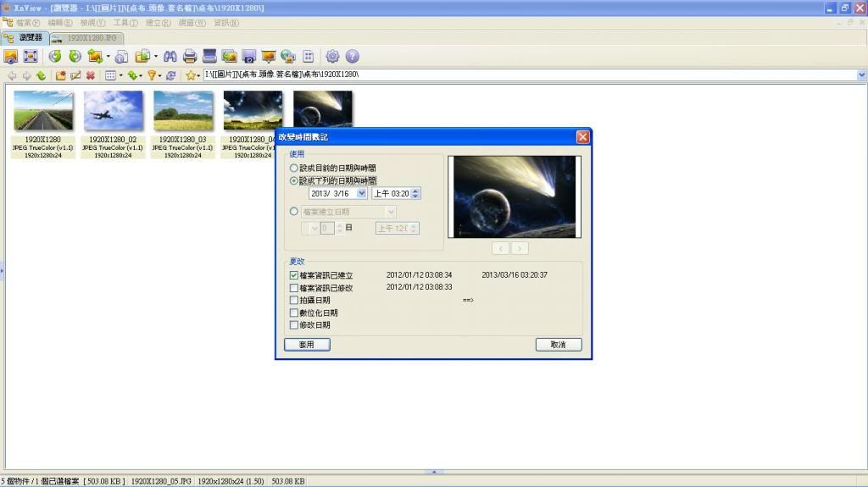The height and width of the screenshot is (487, 868).
Task: Click the green up-folder arrow icon
Action: [x=41, y=75]
